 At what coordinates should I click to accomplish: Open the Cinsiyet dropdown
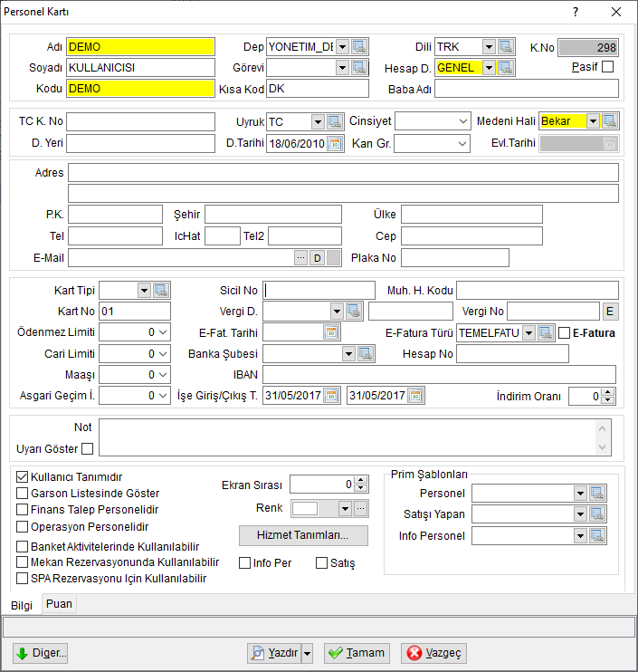[462, 121]
